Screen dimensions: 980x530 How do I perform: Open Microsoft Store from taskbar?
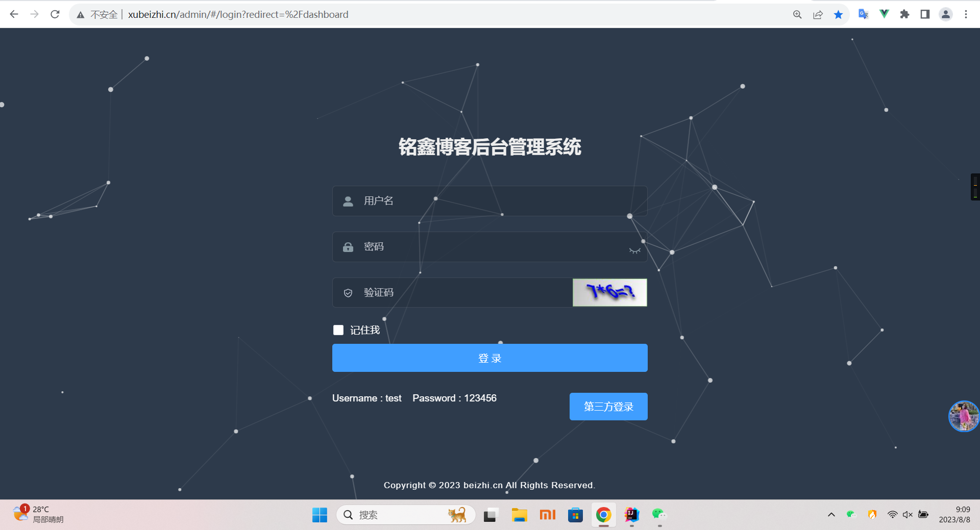(575, 515)
